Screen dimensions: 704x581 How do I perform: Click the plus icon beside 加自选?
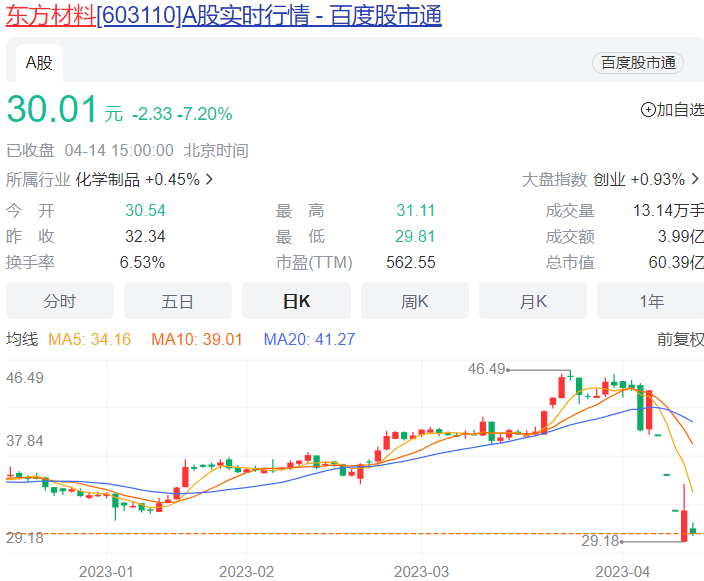click(648, 110)
